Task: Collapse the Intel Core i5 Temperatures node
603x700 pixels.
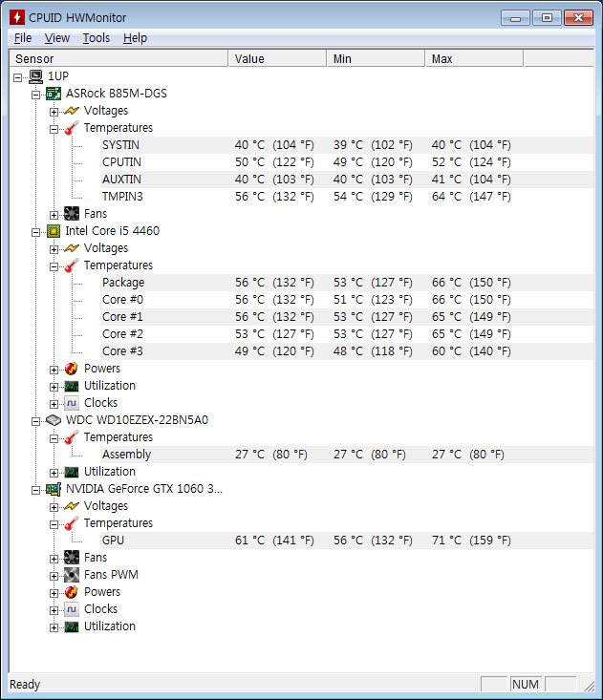Action: (x=54, y=265)
